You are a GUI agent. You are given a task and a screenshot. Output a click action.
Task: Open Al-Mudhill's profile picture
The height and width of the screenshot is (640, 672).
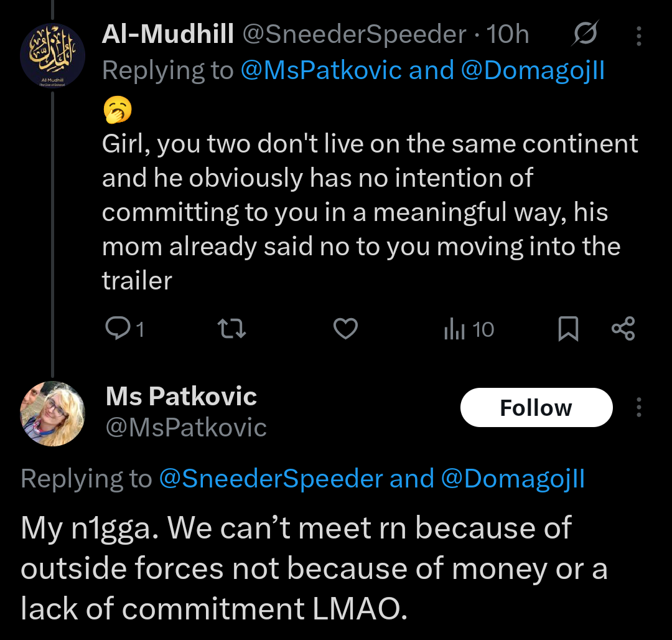53,55
